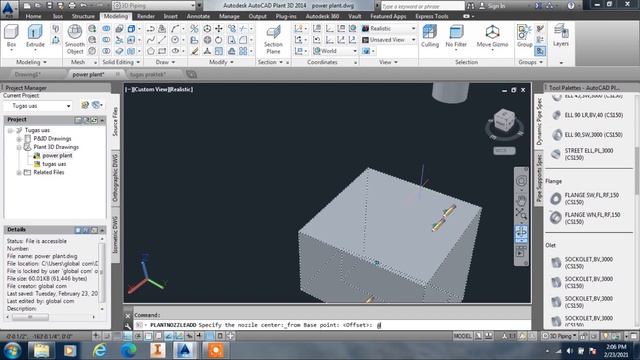The height and width of the screenshot is (360, 640).
Task: Expand the Modify panel
Action: point(221,62)
